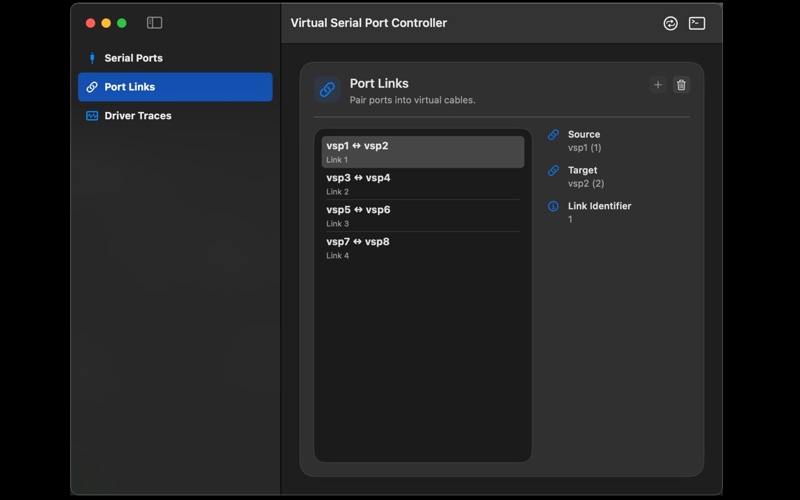
Task: Maximize the window with green button
Action: pyautogui.click(x=121, y=23)
